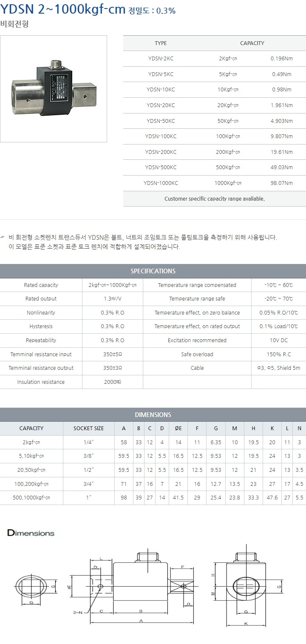Screen dimensions: 306x644
Task: Click the '-20℃ ~ 70℃' safe range value
Action: point(279,299)
